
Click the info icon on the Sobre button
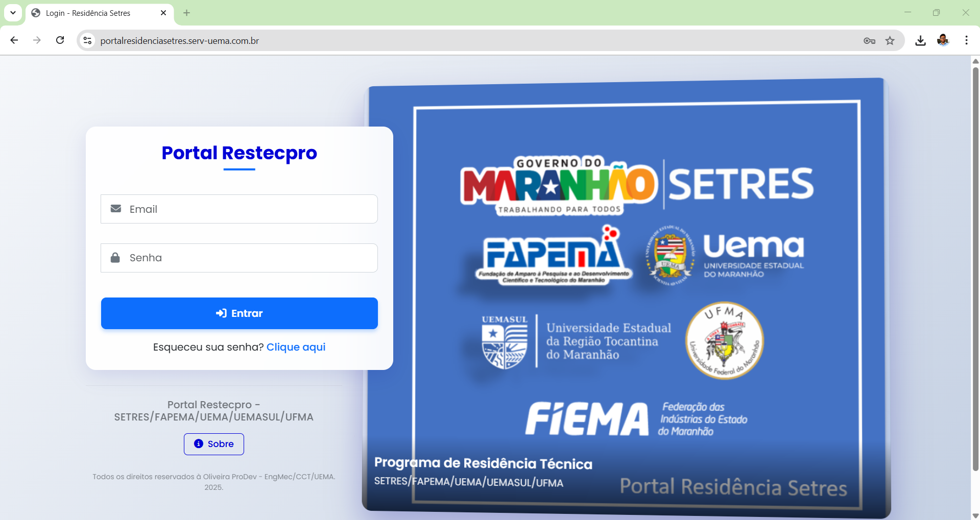199,443
